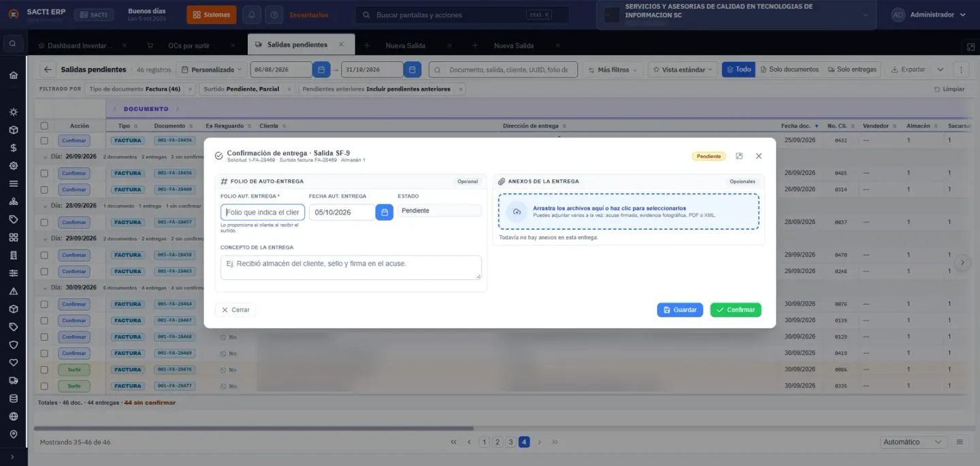Click the warning triangle icon in the sidebar

pyautogui.click(x=14, y=291)
